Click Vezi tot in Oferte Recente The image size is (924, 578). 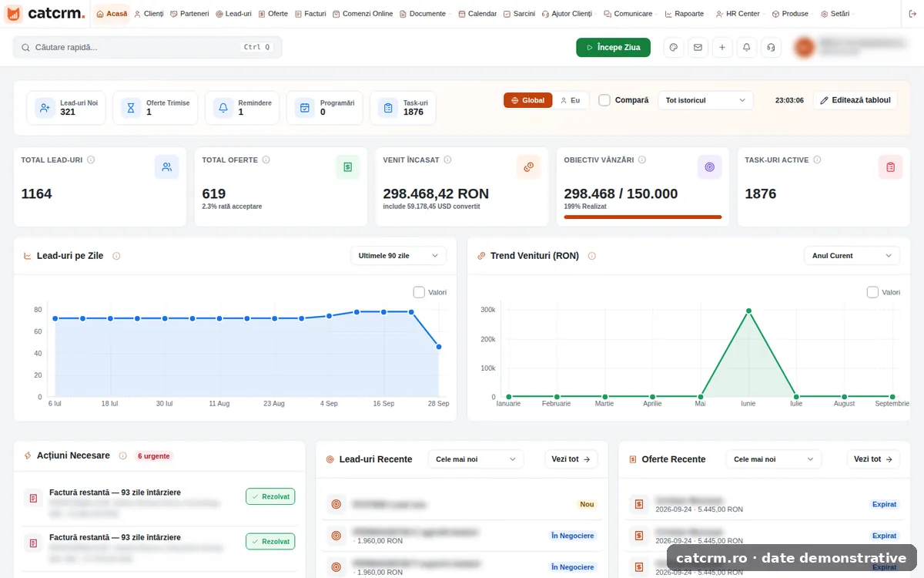click(873, 459)
